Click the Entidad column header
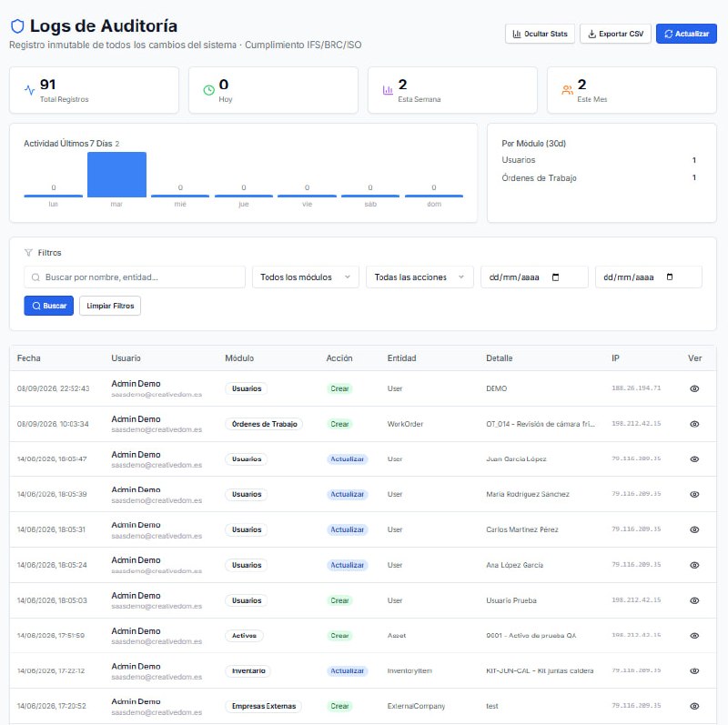The width and height of the screenshot is (728, 725). click(401, 358)
